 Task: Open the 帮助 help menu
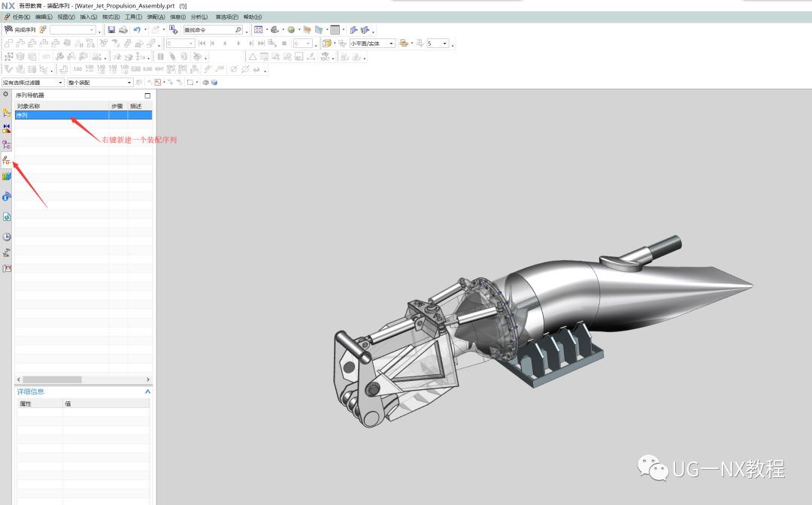(x=252, y=17)
